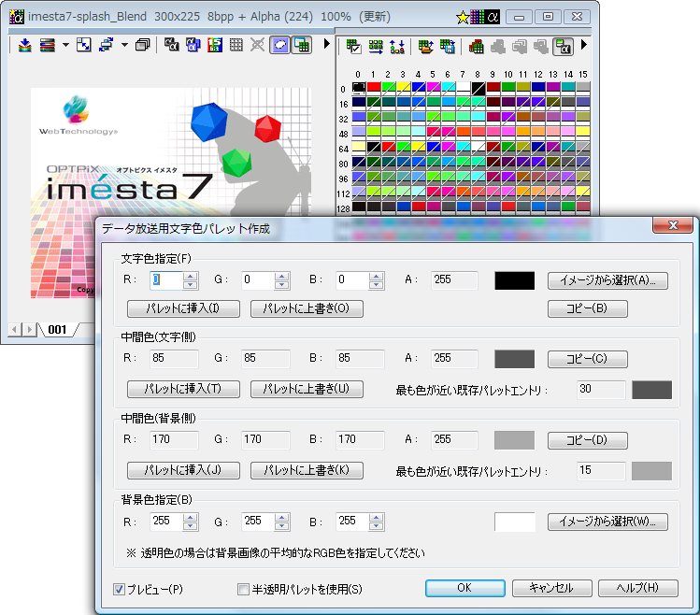This screenshot has width=700, height=615.
Task: Click the 15 bit color icon
Action: tap(215, 45)
